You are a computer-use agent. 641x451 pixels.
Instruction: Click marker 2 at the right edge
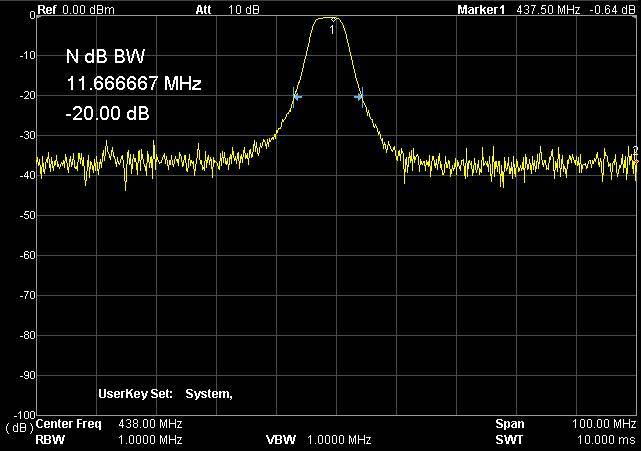[634, 150]
